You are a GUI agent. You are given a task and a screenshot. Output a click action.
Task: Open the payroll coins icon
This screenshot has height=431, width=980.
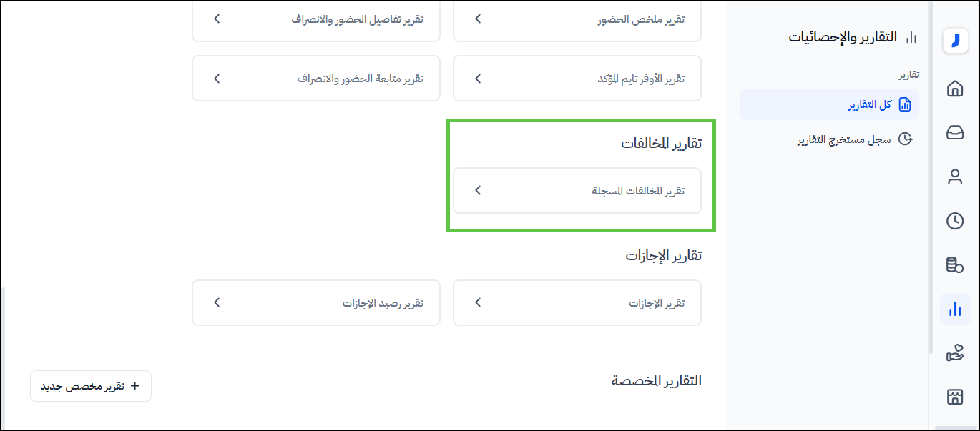pos(954,265)
